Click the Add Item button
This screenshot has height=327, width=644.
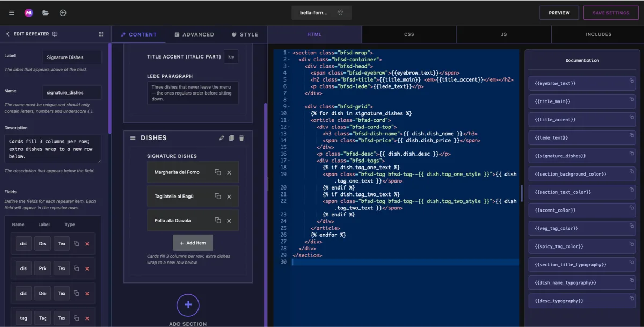[193, 243]
